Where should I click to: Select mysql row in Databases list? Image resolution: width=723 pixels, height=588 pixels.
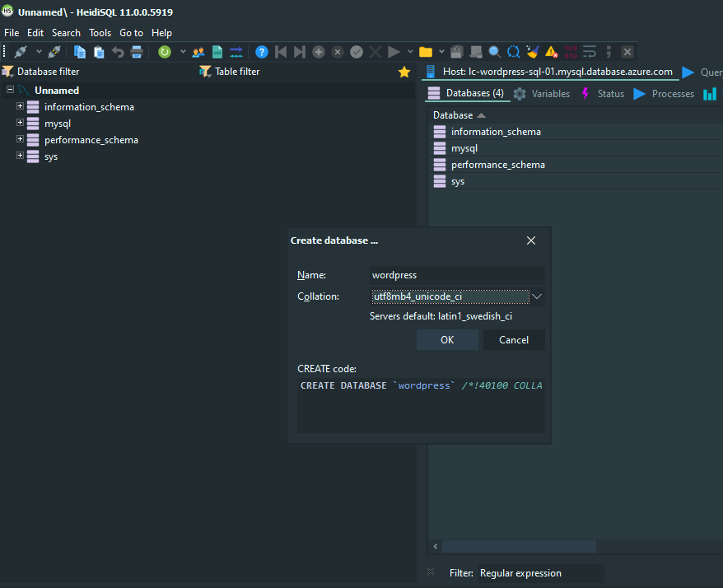point(576,148)
